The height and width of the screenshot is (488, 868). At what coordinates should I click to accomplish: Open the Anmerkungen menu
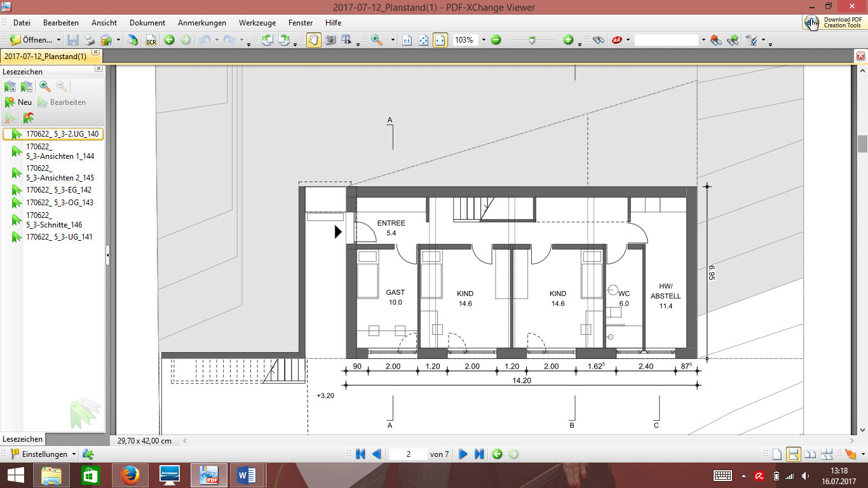(x=201, y=23)
